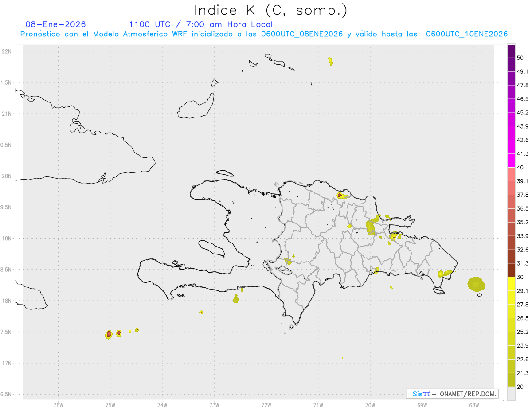This screenshot has height=411, width=532.
Task: Click the '18N' latitude label
Action: pos(8,301)
